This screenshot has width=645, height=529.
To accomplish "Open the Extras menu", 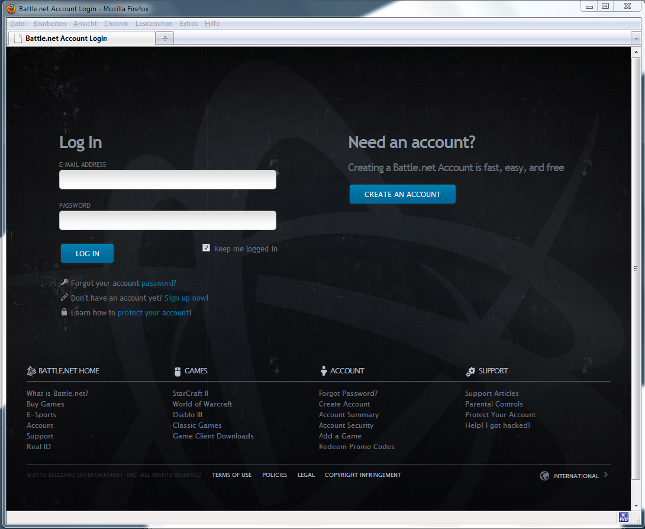I will 188,24.
